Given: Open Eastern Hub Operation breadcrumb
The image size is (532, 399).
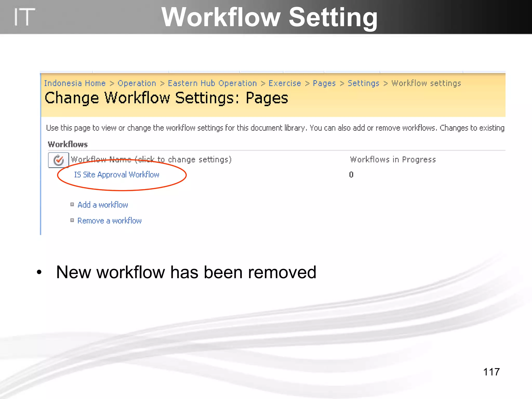Looking at the screenshot, I should (x=212, y=83).
